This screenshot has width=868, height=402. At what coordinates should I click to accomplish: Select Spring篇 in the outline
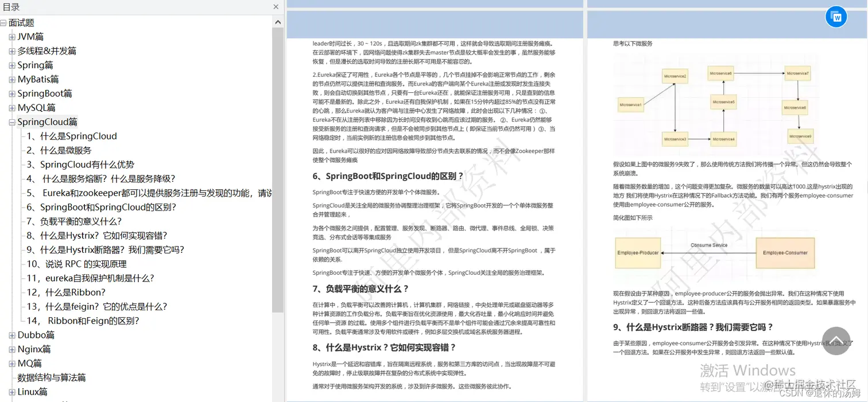coord(35,65)
